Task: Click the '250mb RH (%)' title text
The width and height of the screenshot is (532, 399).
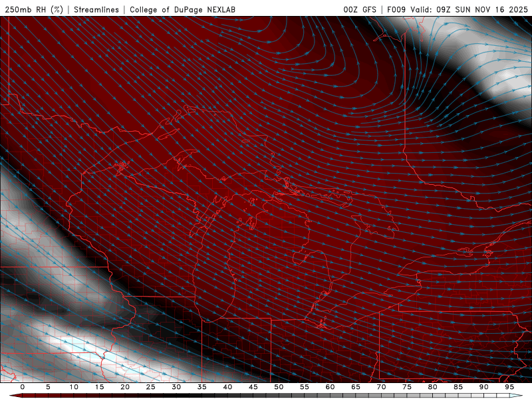Action: (34, 9)
